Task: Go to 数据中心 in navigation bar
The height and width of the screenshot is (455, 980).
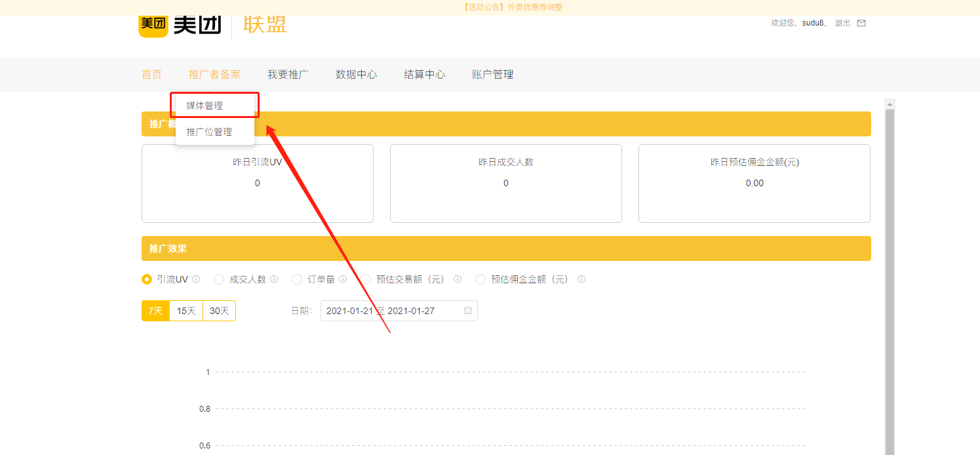Action: click(356, 75)
